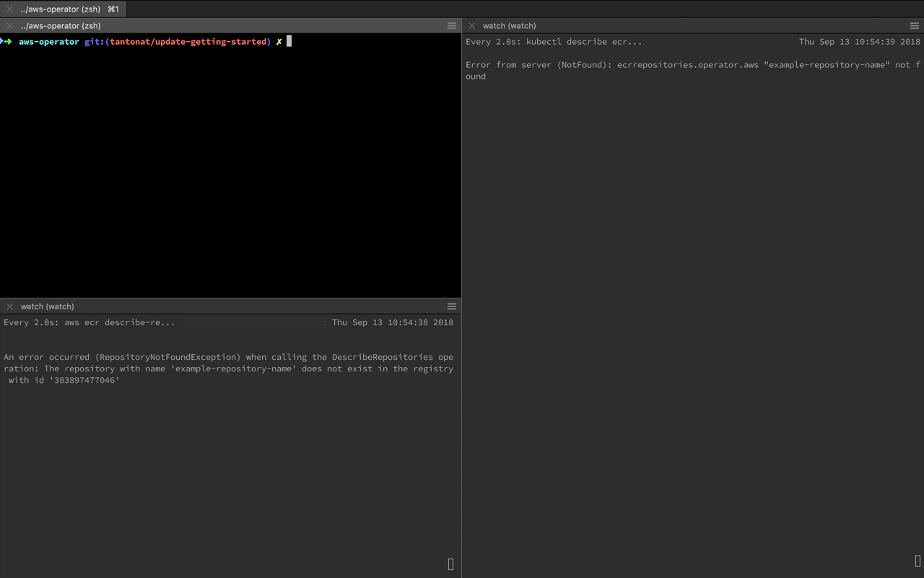Close the right watch pane
Viewport: 924px width, 578px height.
click(x=471, y=25)
